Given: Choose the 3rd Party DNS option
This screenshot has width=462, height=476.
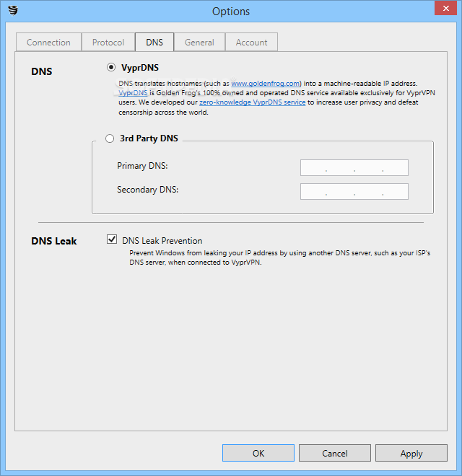Looking at the screenshot, I should point(110,138).
